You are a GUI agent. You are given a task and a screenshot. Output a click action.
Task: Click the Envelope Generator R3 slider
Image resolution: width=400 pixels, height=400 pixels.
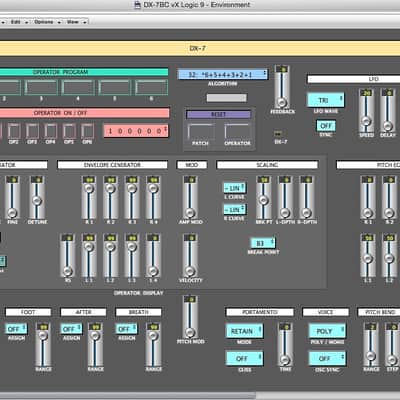click(132, 197)
